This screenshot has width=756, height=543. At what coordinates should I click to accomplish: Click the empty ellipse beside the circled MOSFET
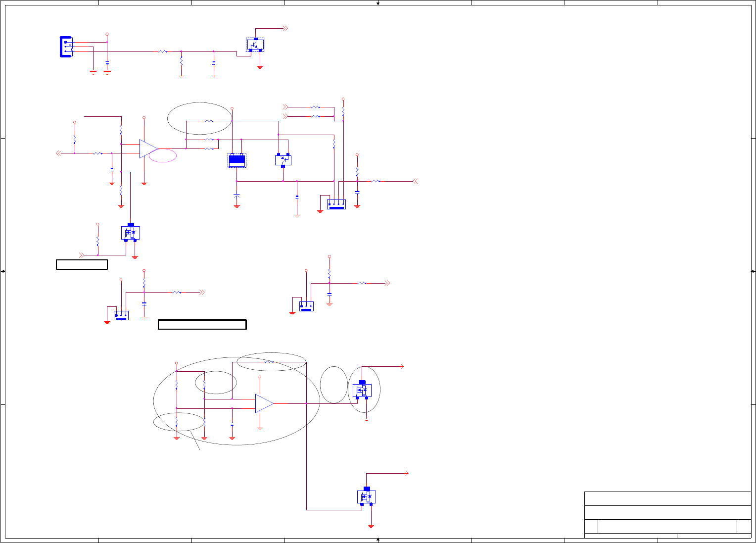(334, 385)
